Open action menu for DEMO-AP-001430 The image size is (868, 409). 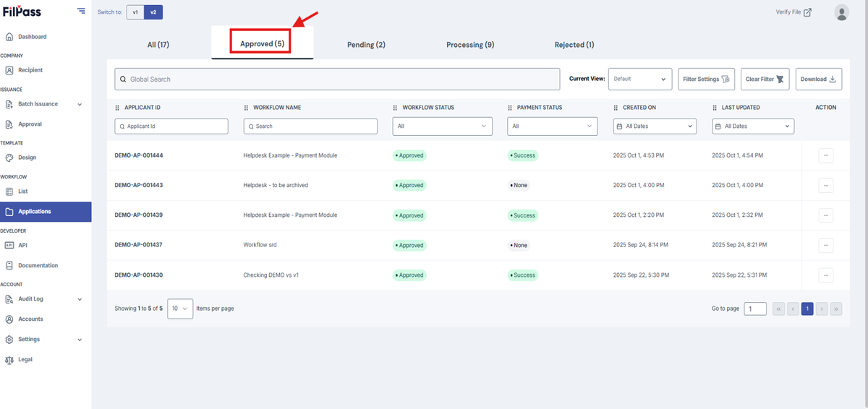(x=826, y=275)
